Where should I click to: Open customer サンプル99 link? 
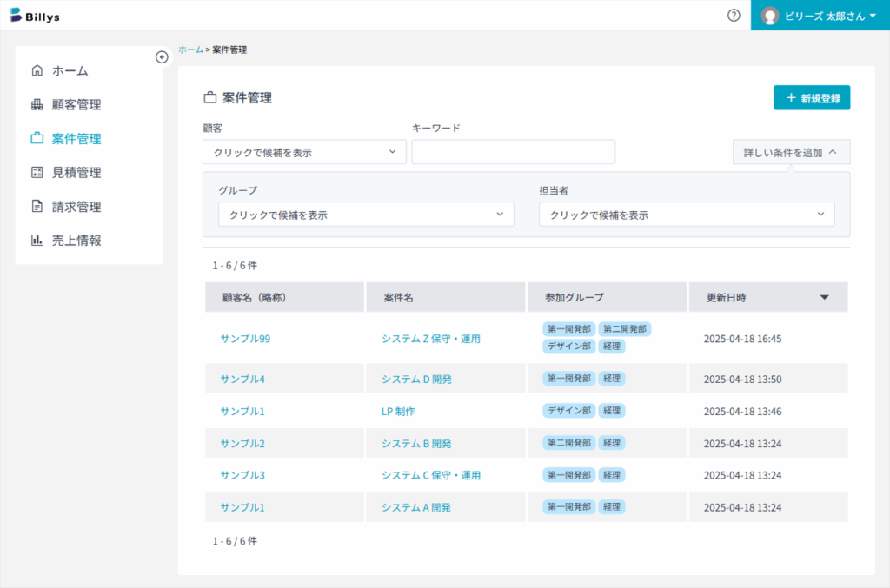245,339
